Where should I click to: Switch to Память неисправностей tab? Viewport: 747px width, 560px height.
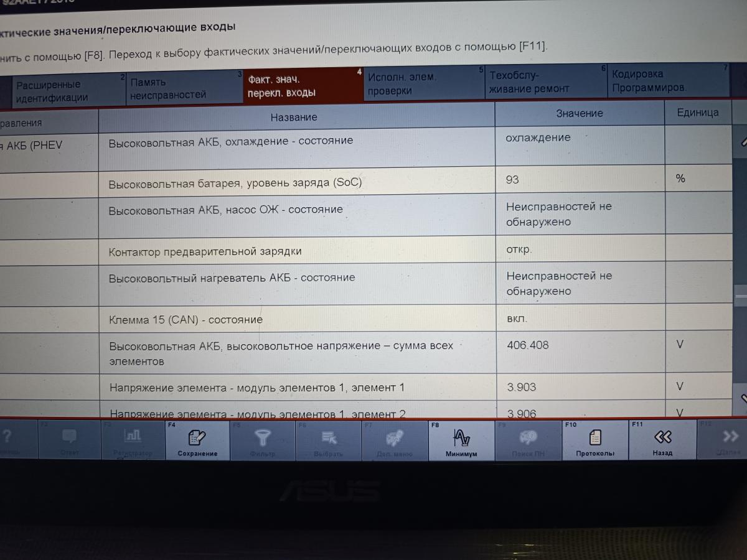181,88
